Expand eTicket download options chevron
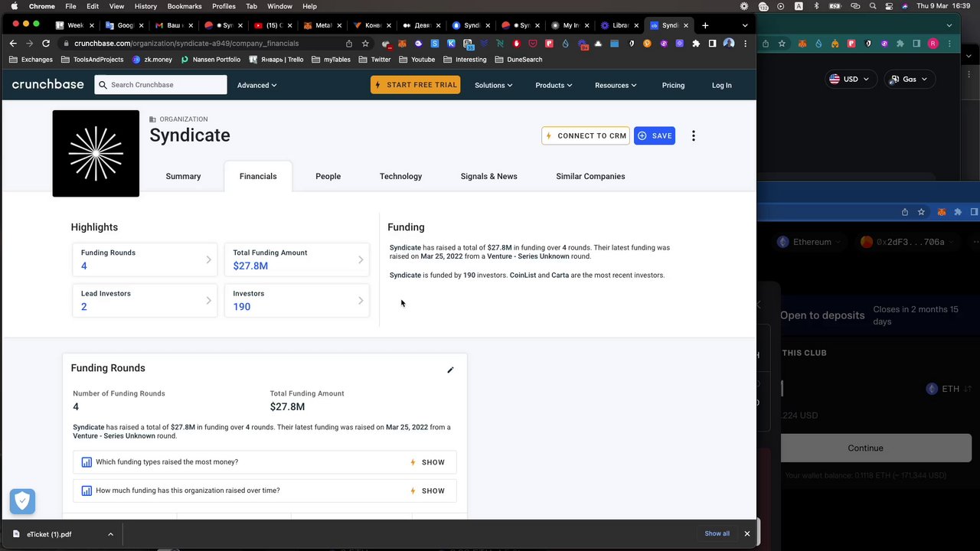The image size is (980, 551). [x=110, y=534]
